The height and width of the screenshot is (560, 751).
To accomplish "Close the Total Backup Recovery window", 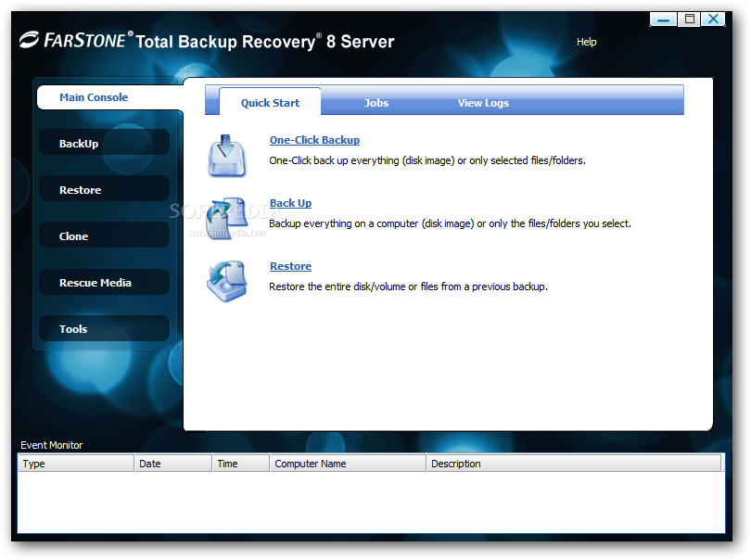I will 714,19.
